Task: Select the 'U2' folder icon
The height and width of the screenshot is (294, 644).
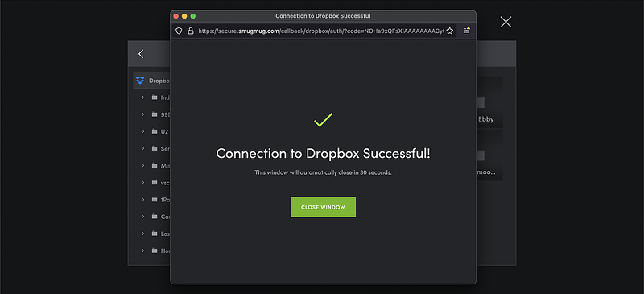Action: click(x=155, y=131)
